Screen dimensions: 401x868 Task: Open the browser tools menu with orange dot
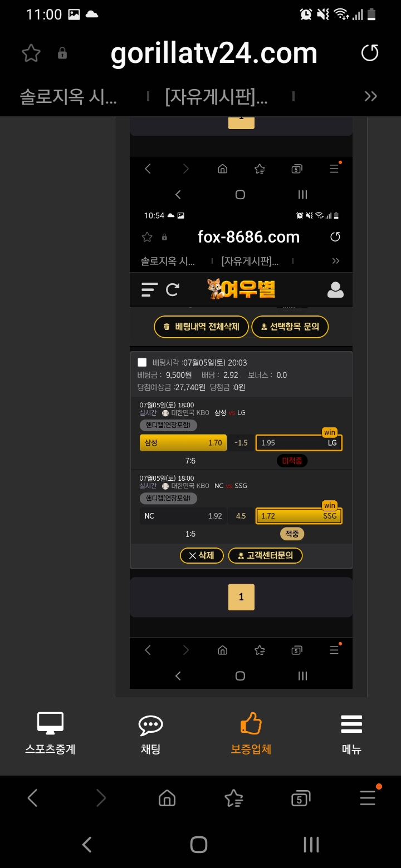(x=368, y=798)
